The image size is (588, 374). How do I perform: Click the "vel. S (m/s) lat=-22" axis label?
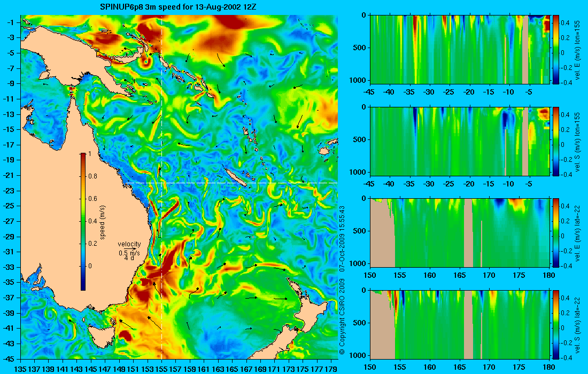click(x=577, y=325)
